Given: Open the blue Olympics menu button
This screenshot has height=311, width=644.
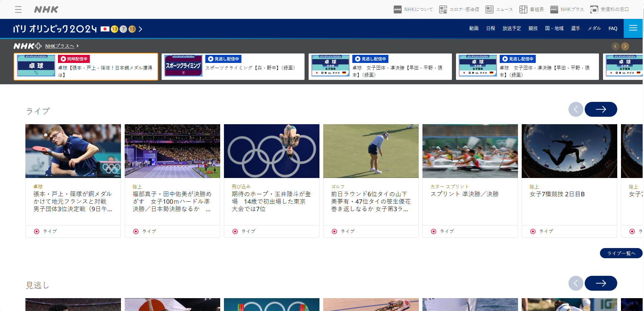Looking at the screenshot, I should click(633, 28).
